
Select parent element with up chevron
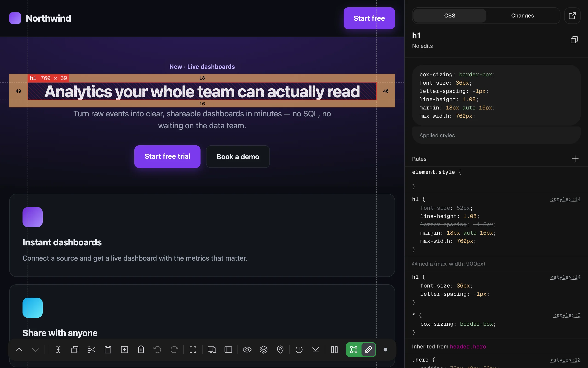(19, 350)
